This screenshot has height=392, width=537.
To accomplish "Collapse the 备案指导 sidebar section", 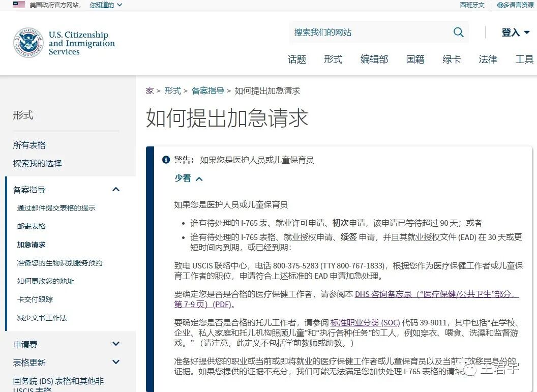I will (x=116, y=189).
